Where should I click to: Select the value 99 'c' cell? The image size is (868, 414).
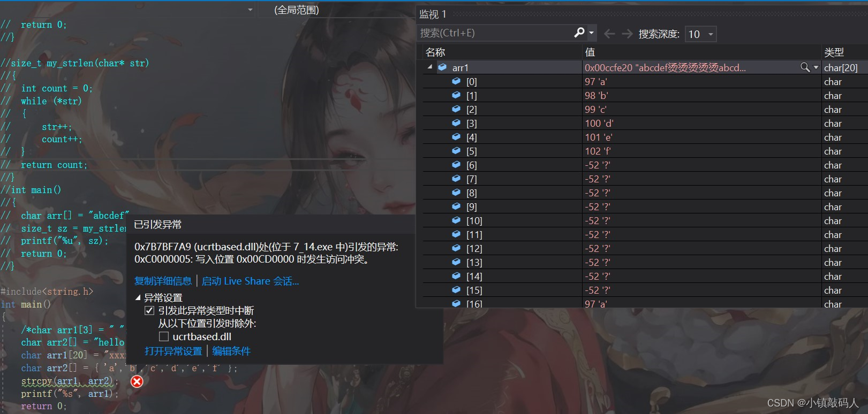coord(595,109)
